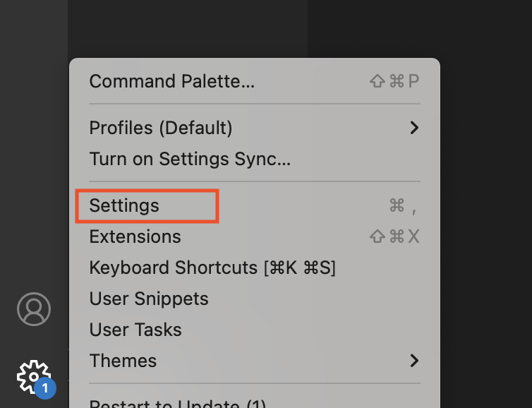This screenshot has height=408, width=532.
Task: Choose Turn on Settings Sync
Action: pos(190,159)
